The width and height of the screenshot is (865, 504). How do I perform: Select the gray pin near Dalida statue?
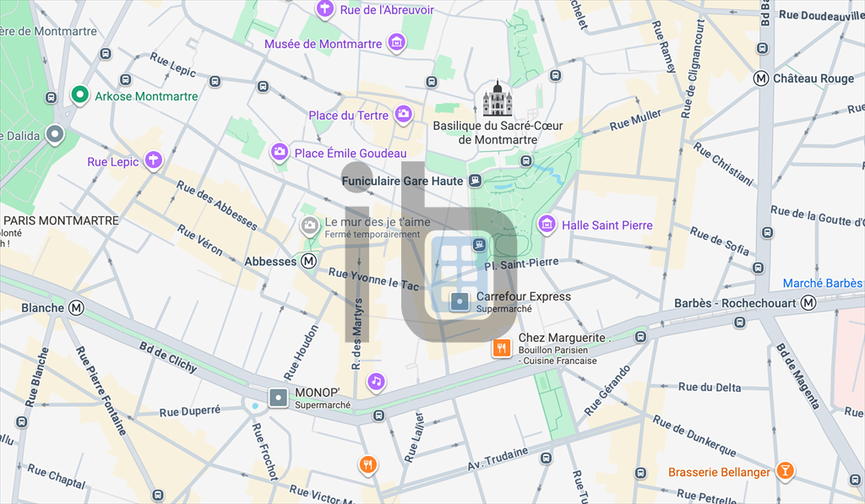[x=55, y=133]
